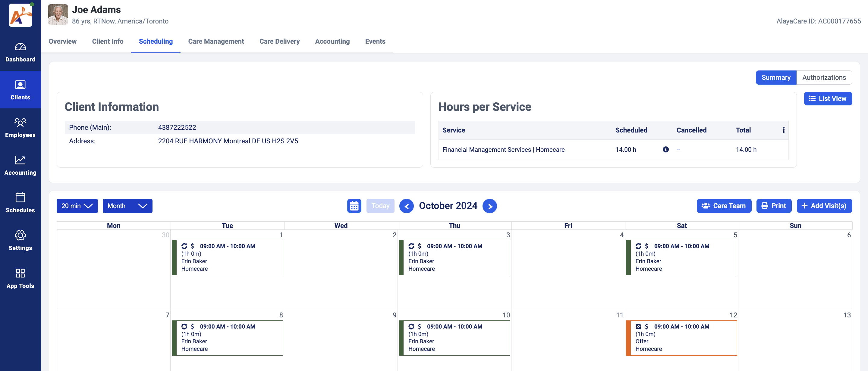The image size is (868, 371).
Task: Click the Care Team button
Action: pyautogui.click(x=724, y=206)
